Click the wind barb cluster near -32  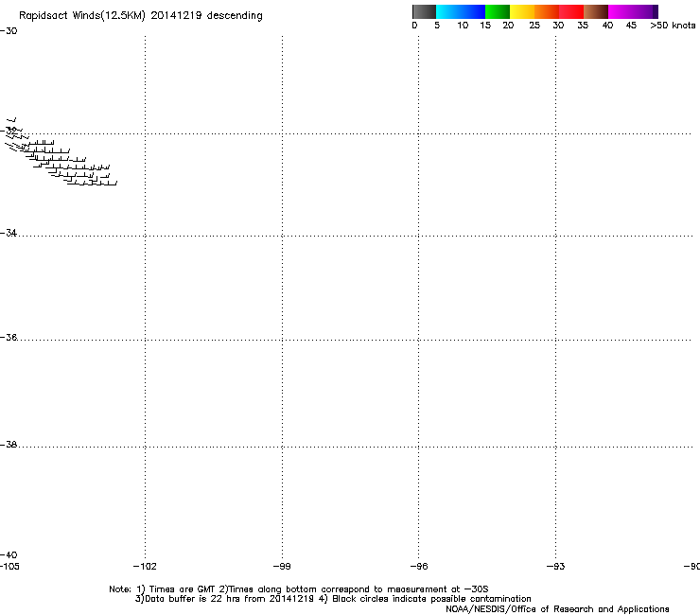(61, 151)
